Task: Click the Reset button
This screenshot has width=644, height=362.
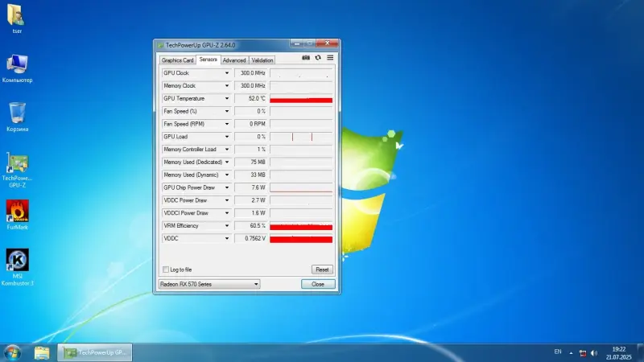Action: 322,269
